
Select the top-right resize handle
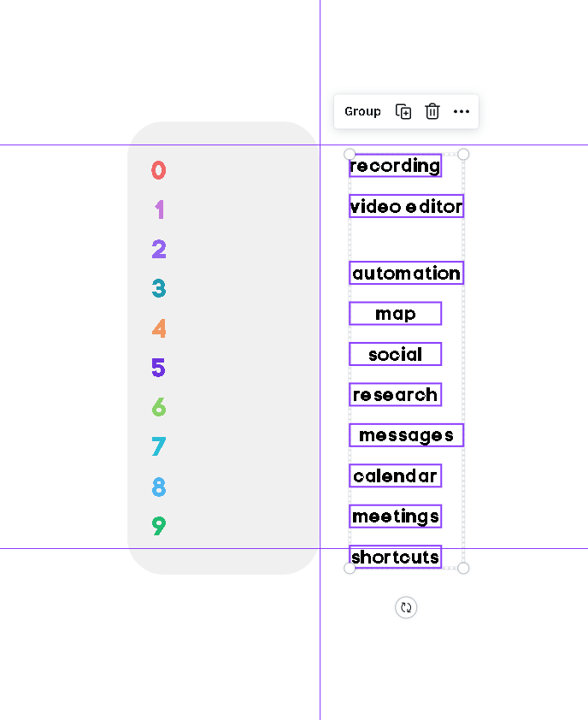click(x=463, y=154)
